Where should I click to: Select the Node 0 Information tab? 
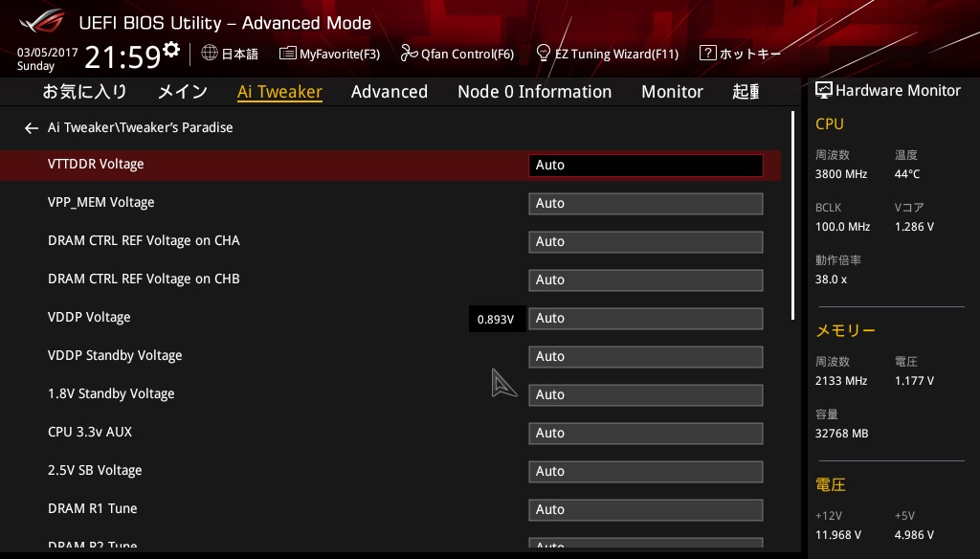coord(534,92)
